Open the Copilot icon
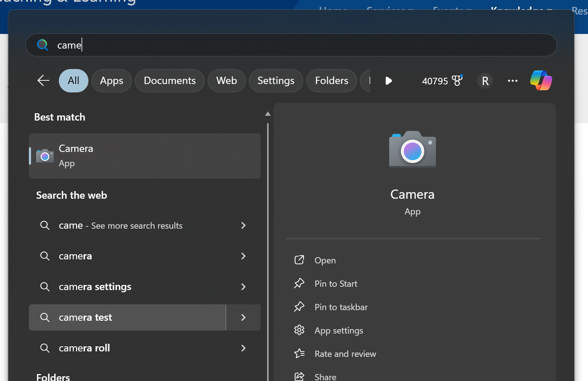588x381 pixels. [x=541, y=80]
